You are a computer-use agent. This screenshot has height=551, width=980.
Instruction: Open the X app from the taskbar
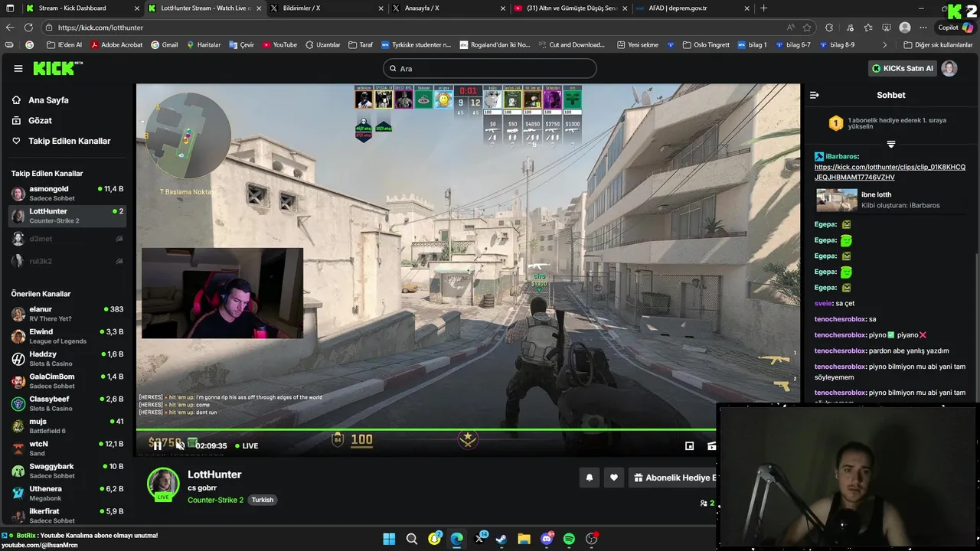click(480, 539)
